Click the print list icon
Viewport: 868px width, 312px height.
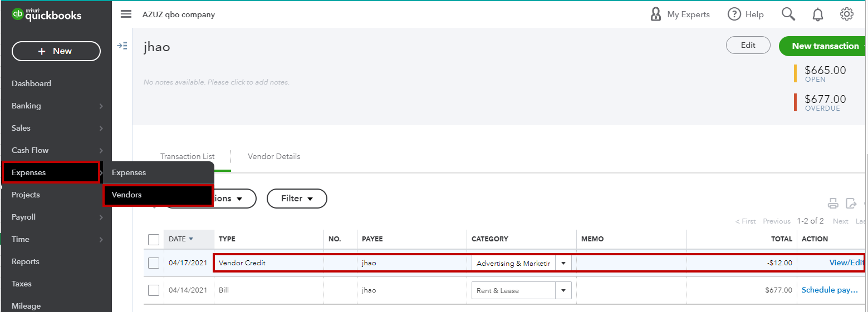tap(833, 204)
